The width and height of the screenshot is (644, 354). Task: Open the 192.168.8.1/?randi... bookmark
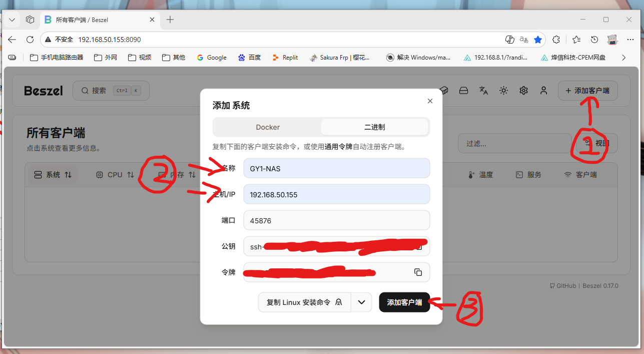[495, 58]
